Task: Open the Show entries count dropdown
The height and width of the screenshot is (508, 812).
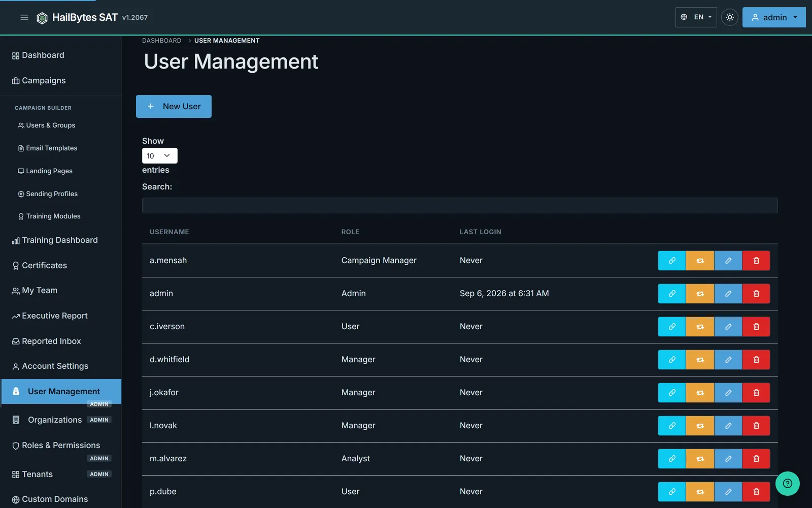Action: point(159,155)
